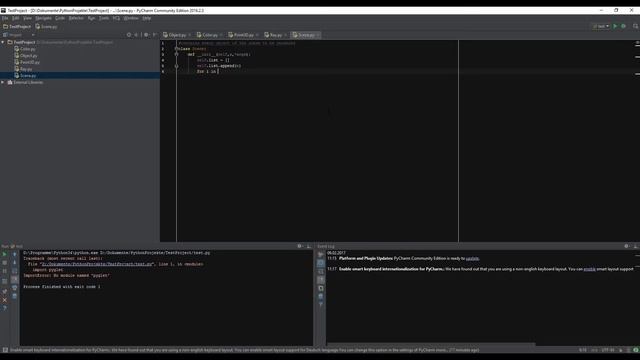Click the 'enable' smart layout link
The height and width of the screenshot is (360, 640).
pyautogui.click(x=589, y=269)
